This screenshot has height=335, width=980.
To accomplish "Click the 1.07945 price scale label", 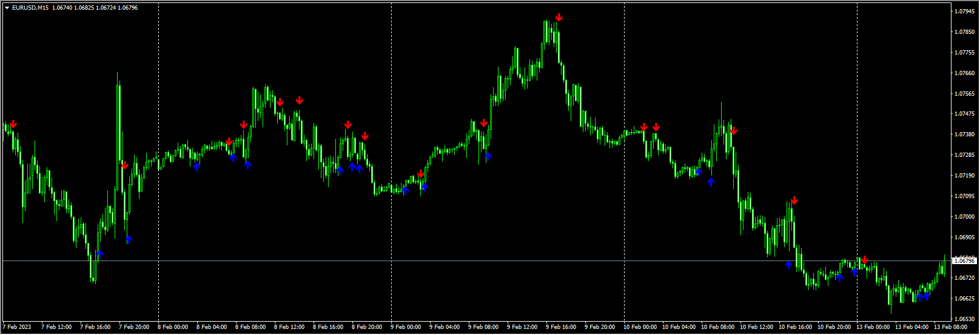I will coord(964,12).
